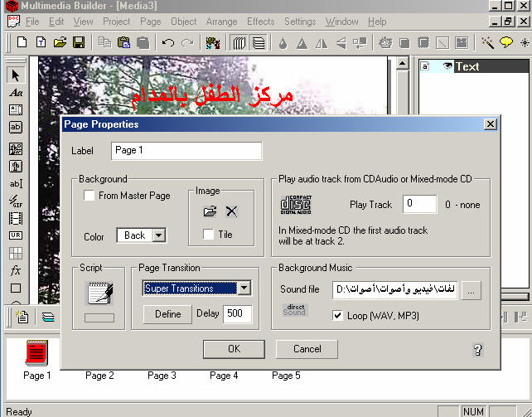Viewport: 532px width, 417px height.
Task: Select the Aa text tool
Action: coord(16,92)
